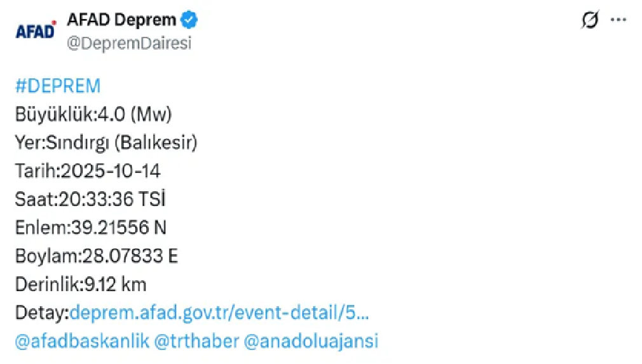The width and height of the screenshot is (642, 364).
Task: Click the @DepremDairesi handle
Action: point(128,43)
